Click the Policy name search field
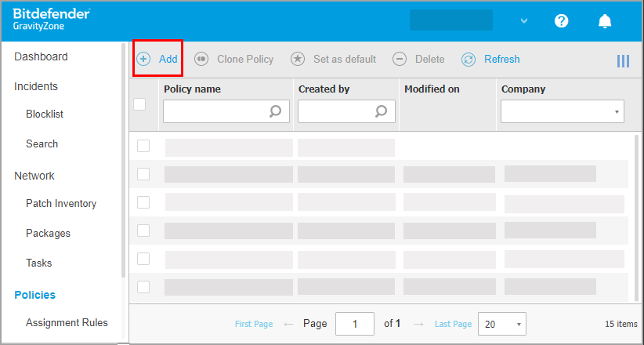Screen dimensions: 644x345 216,111
